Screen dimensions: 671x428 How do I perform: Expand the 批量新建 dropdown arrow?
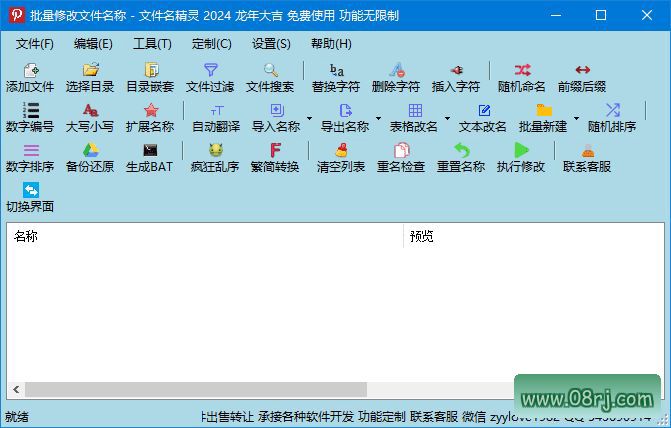point(576,118)
